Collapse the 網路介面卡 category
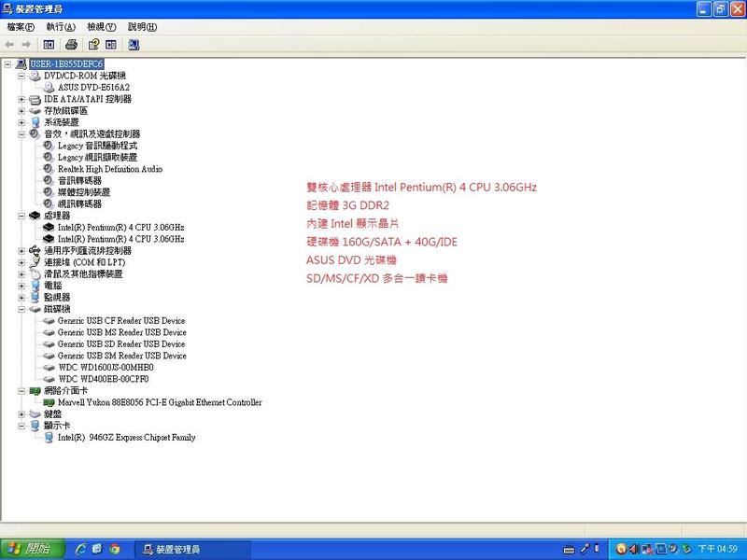This screenshot has width=747, height=560. click(x=21, y=390)
